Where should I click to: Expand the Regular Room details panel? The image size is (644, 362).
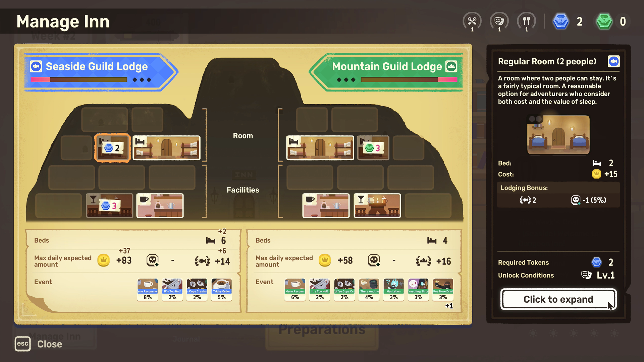tap(558, 299)
